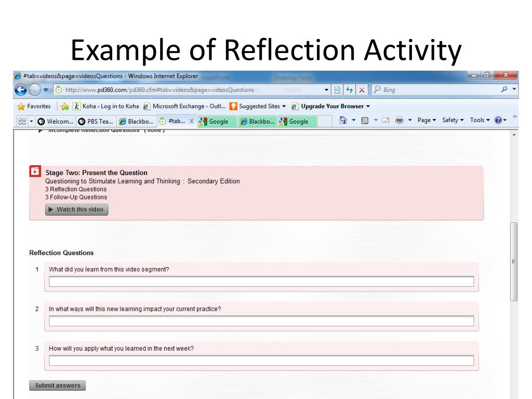Open the recent pages dropdown beside Forward
The width and height of the screenshot is (532, 399).
tap(46, 90)
